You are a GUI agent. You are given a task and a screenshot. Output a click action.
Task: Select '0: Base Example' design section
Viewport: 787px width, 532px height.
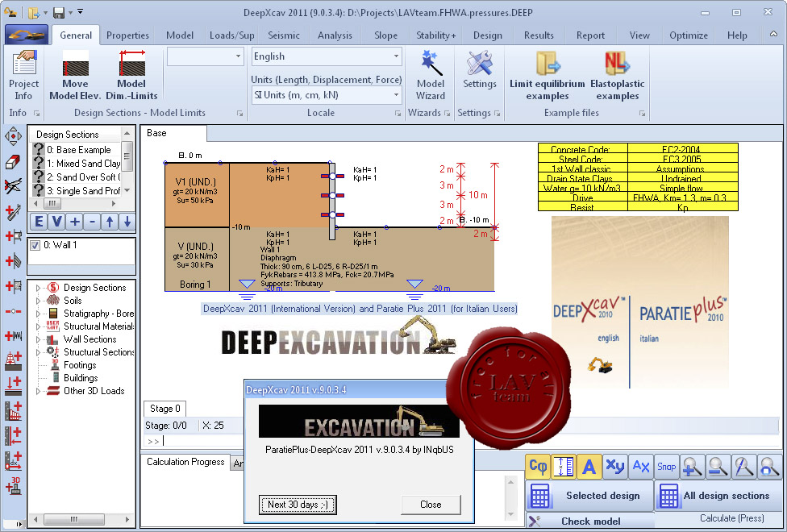tap(77, 150)
